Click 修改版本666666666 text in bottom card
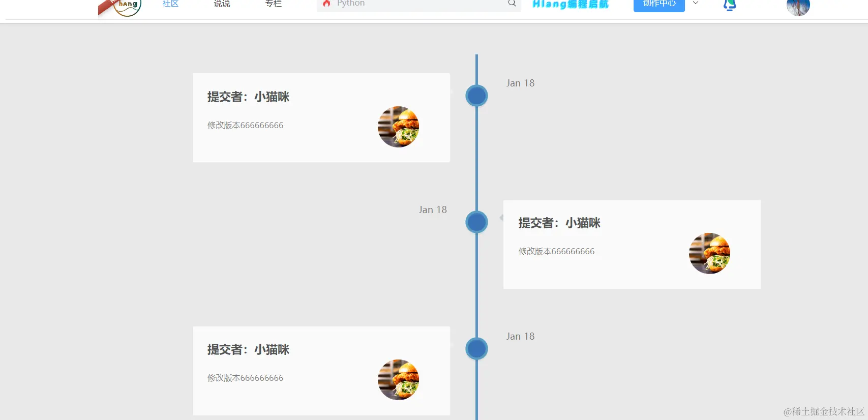Image resolution: width=868 pixels, height=420 pixels. [x=245, y=378]
